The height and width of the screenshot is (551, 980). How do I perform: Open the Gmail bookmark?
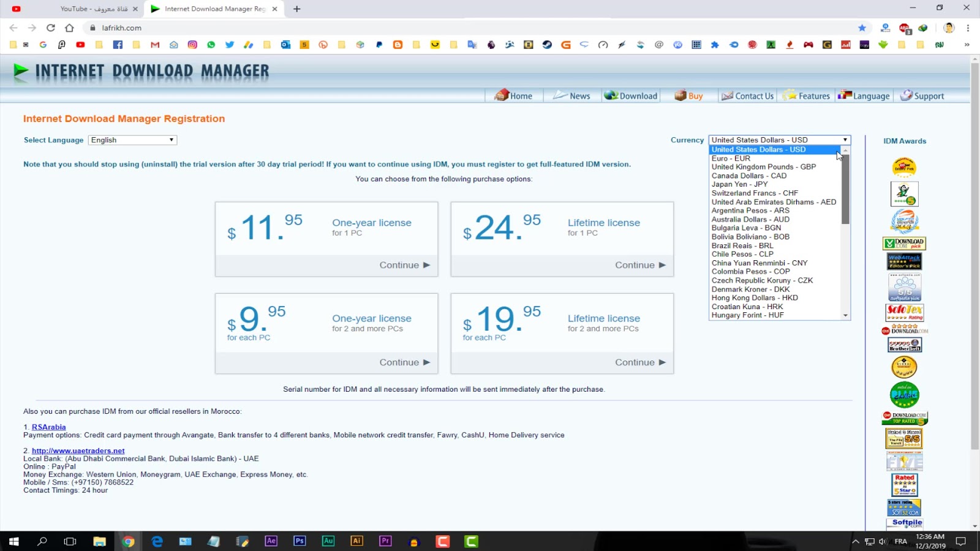pos(155,45)
